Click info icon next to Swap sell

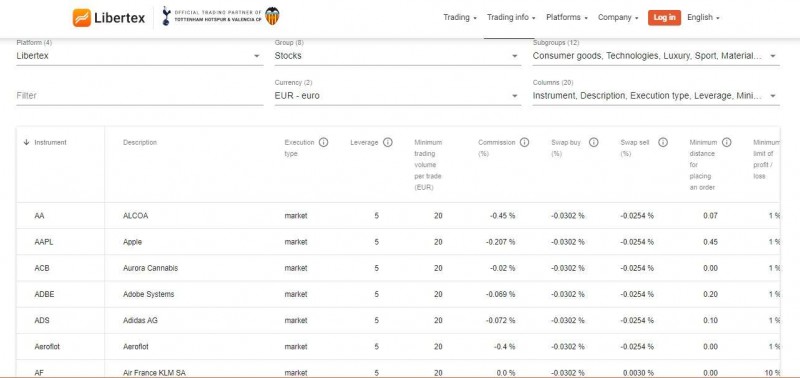pyautogui.click(x=663, y=142)
